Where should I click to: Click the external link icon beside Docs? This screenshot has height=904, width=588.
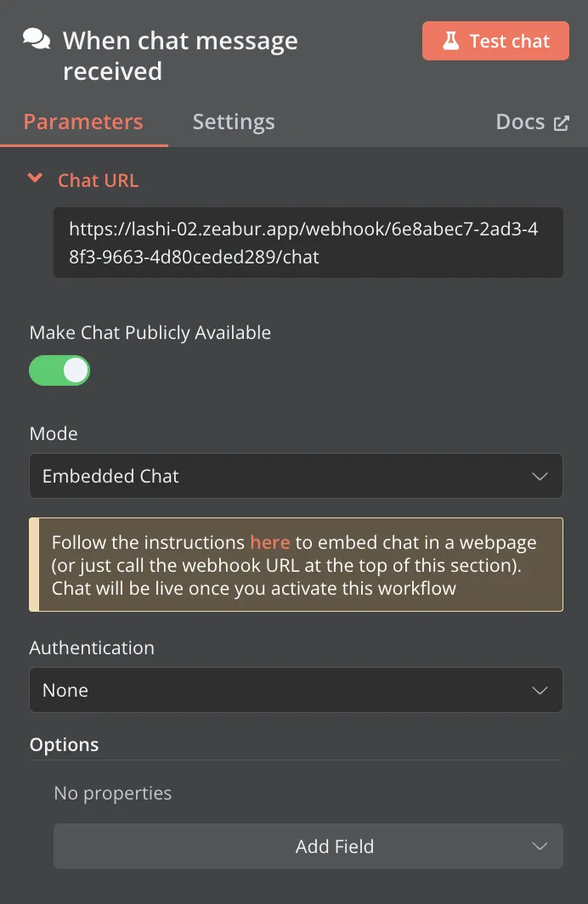[x=561, y=123]
